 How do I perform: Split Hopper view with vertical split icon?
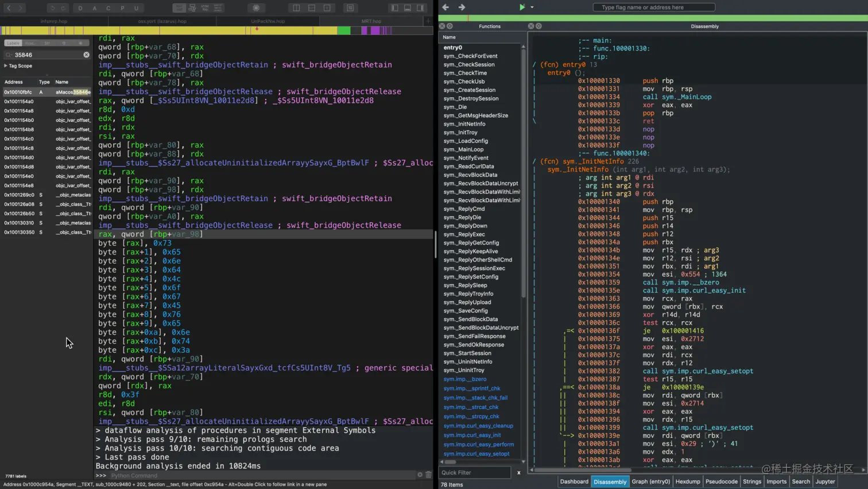pos(296,8)
